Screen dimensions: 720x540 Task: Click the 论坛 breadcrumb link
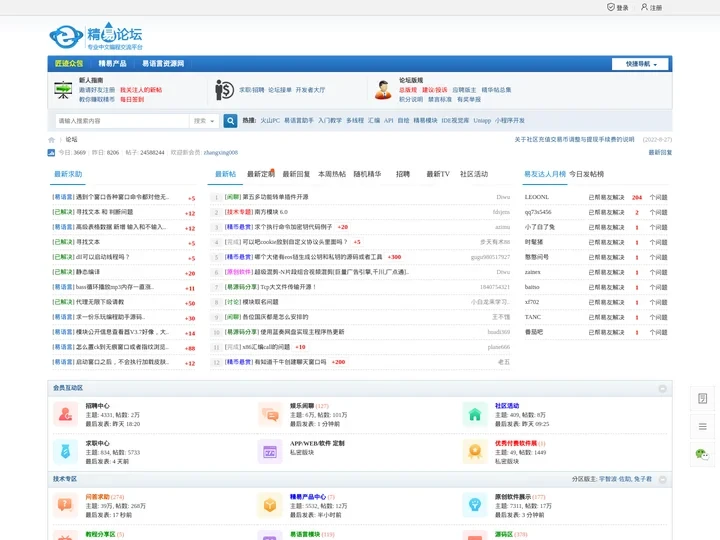[x=71, y=140]
